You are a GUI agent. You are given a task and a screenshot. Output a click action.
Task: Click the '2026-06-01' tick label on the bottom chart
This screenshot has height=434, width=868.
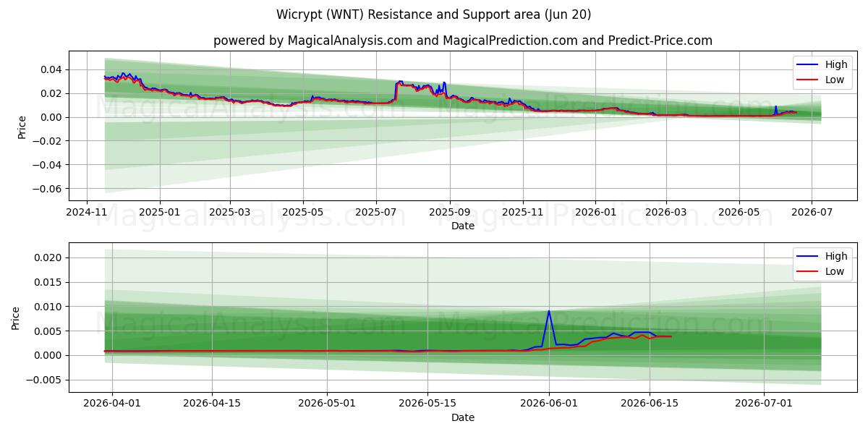[549, 404]
